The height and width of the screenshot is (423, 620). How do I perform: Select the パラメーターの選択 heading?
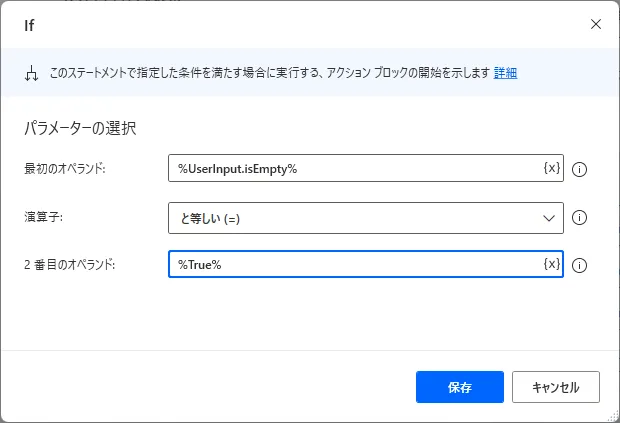click(79, 128)
